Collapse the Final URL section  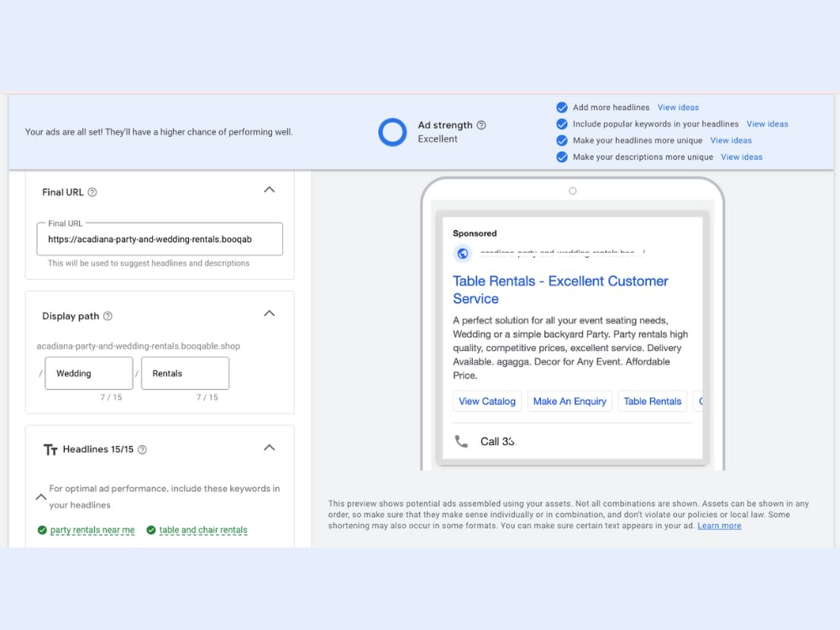270,190
